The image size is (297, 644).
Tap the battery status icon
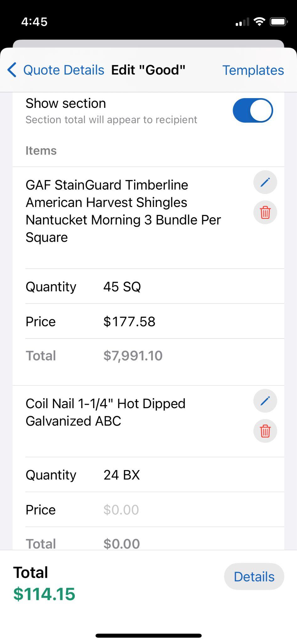[278, 22]
